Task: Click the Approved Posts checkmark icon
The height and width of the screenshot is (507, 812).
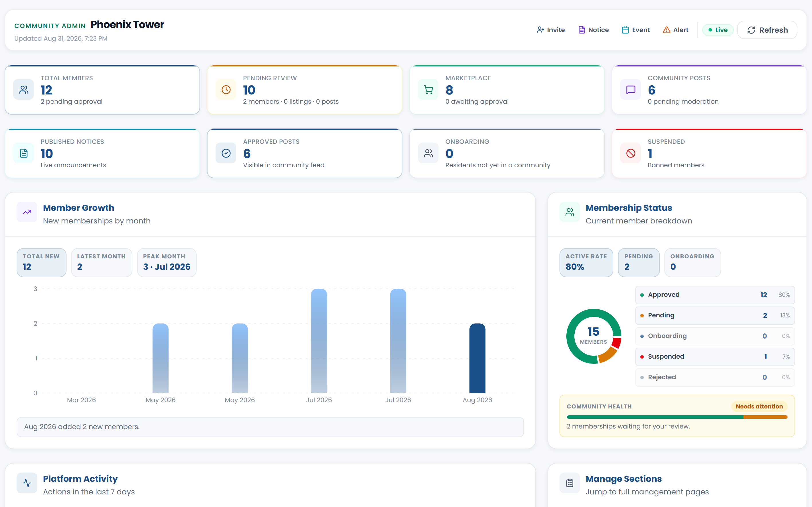Action: (x=226, y=153)
